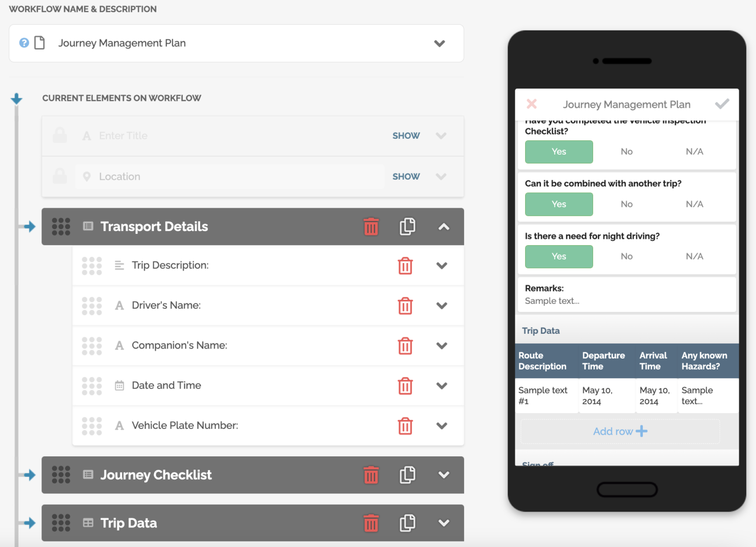
Task: Choose N/A for combined with another trip
Action: (x=694, y=204)
